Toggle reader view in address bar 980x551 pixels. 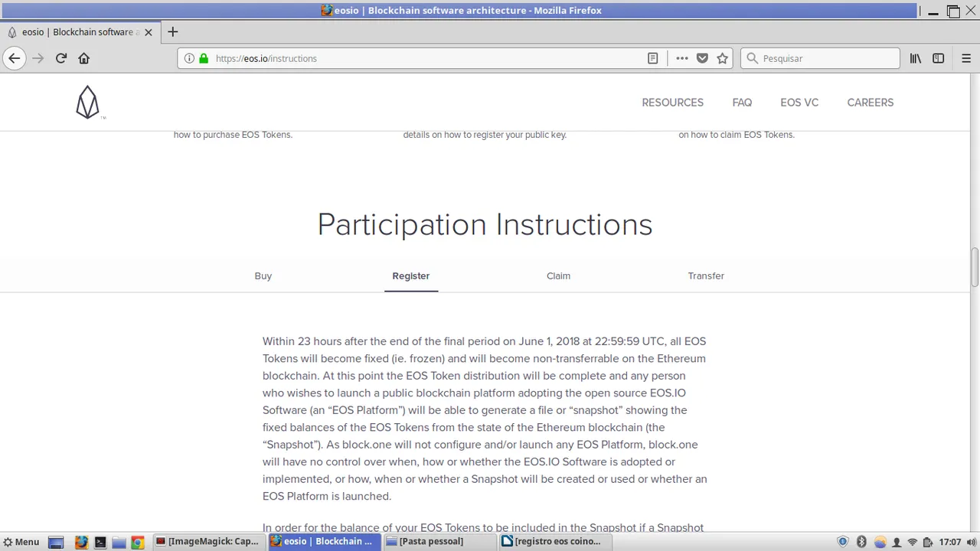(x=653, y=58)
